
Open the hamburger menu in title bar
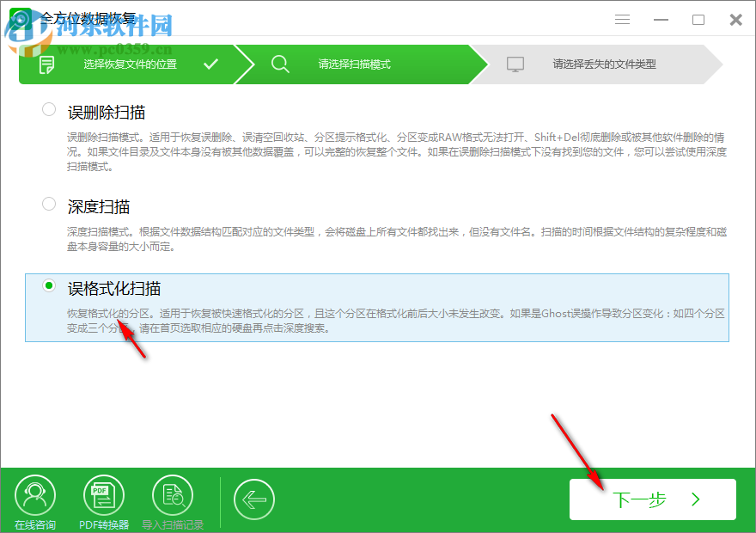[622, 18]
